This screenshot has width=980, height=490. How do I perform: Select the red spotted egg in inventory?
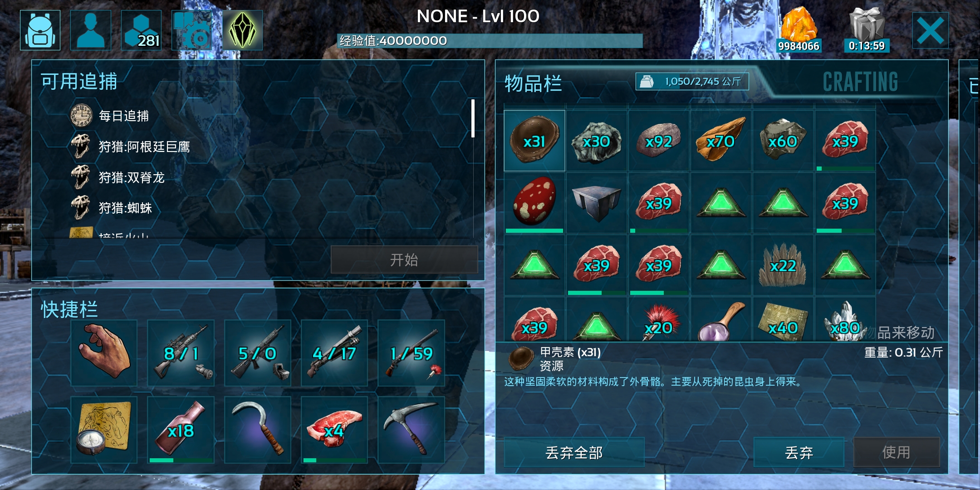(534, 202)
